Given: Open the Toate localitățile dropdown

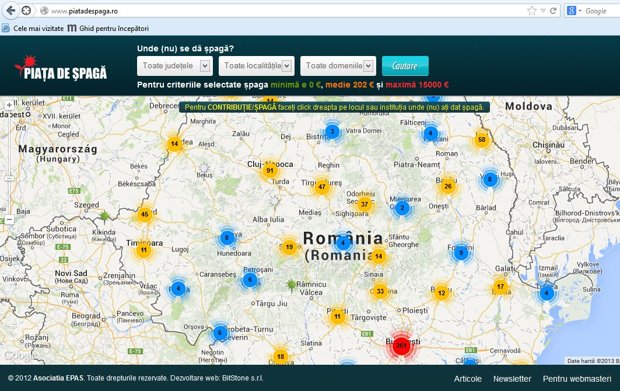Looking at the screenshot, I should coord(257,66).
